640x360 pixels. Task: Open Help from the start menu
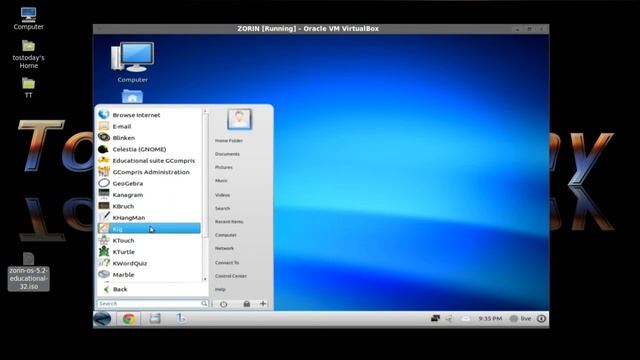point(220,290)
